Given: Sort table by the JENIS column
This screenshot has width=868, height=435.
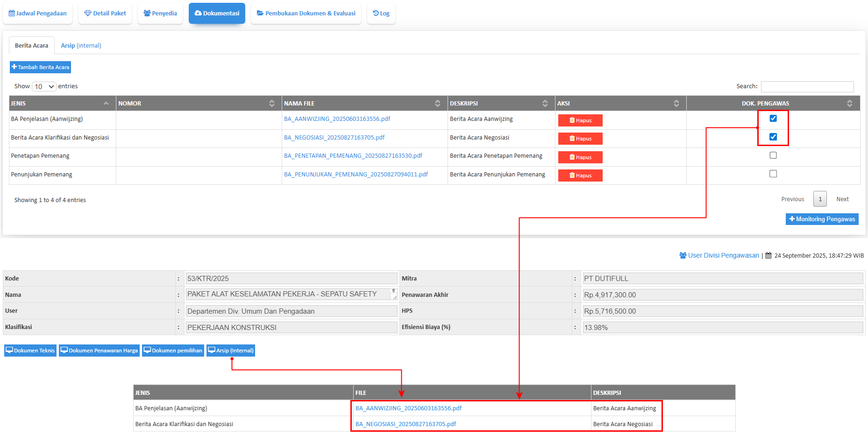Looking at the screenshot, I should (62, 104).
